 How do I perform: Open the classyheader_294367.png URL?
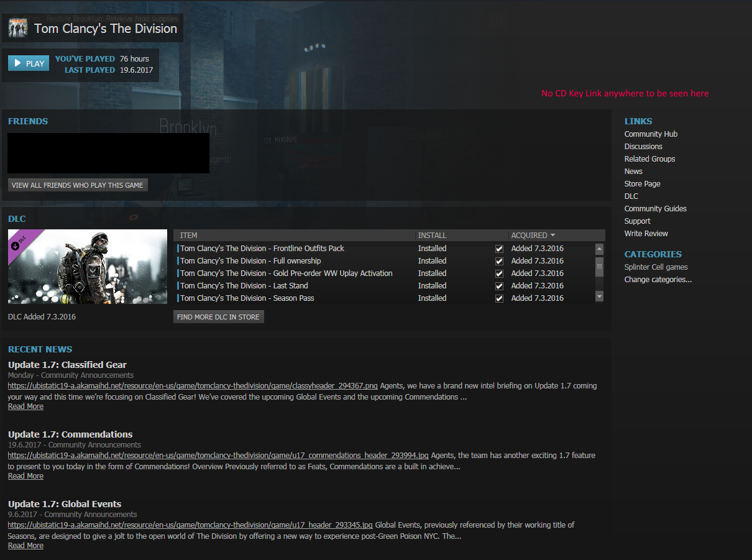pos(193,386)
